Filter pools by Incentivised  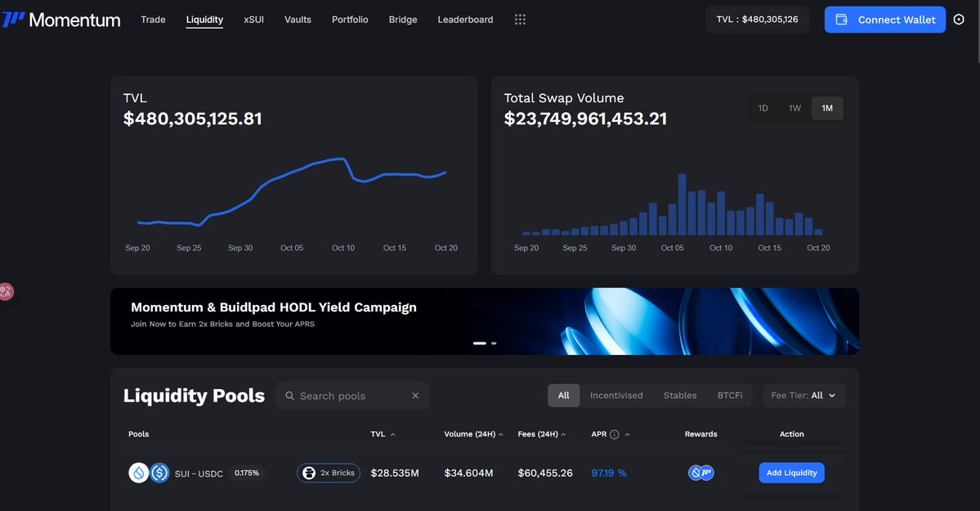[x=616, y=395]
